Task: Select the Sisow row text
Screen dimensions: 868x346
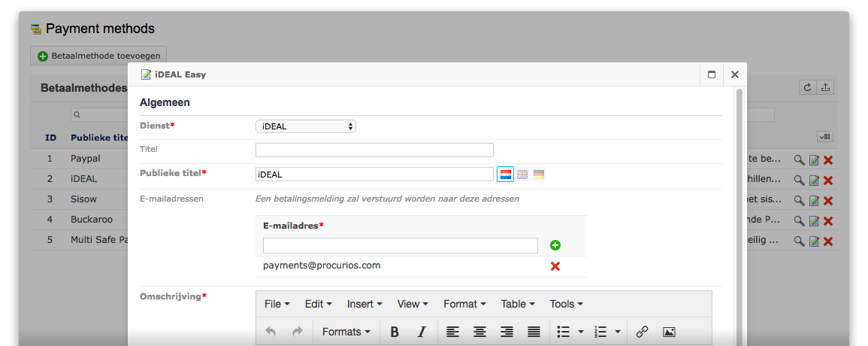Action: 83,199
